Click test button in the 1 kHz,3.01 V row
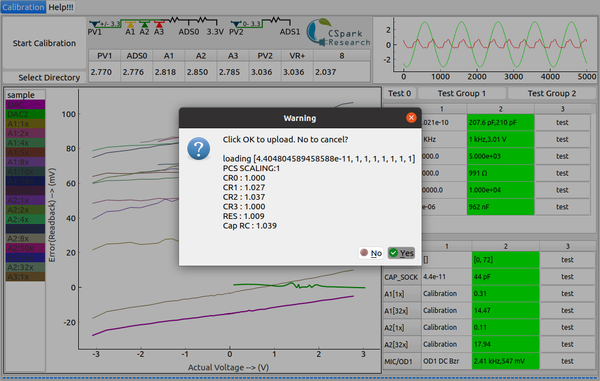Image resolution: width=600 pixels, height=381 pixels. (x=562, y=139)
